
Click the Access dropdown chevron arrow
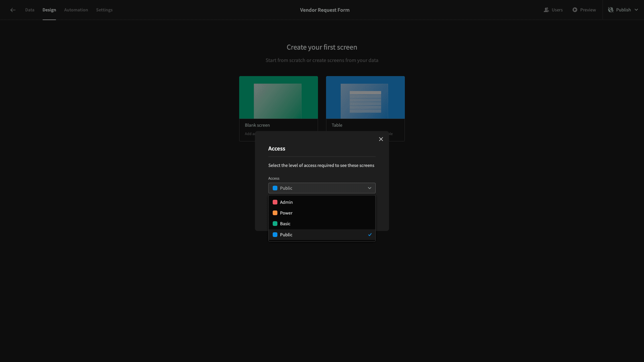[x=370, y=188]
